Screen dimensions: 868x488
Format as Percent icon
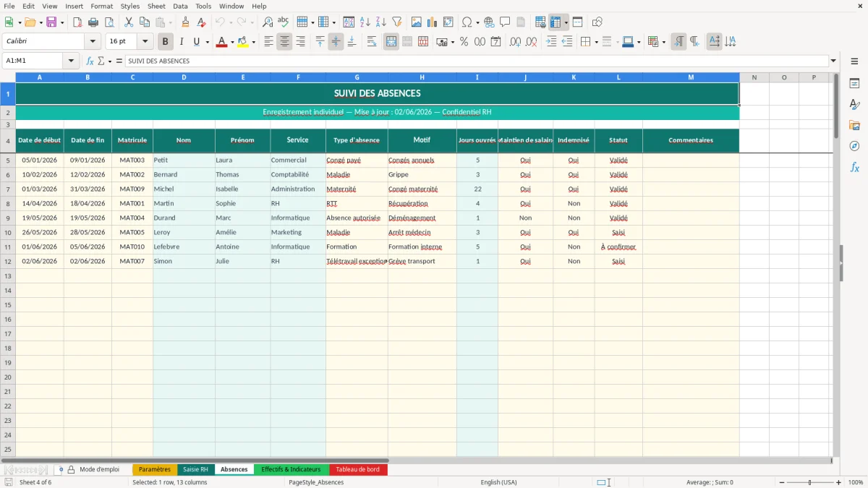click(x=464, y=42)
